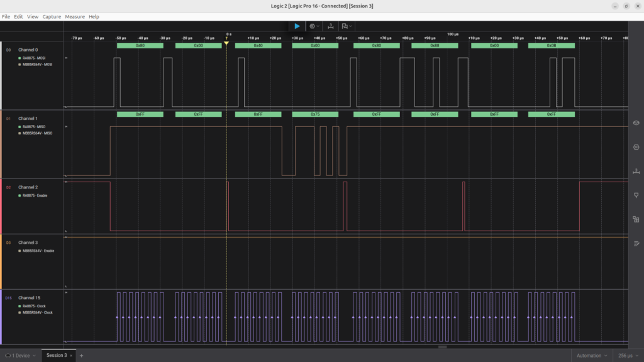Open the Measure menu
Viewport: 644px width, 362px height.
tap(75, 17)
